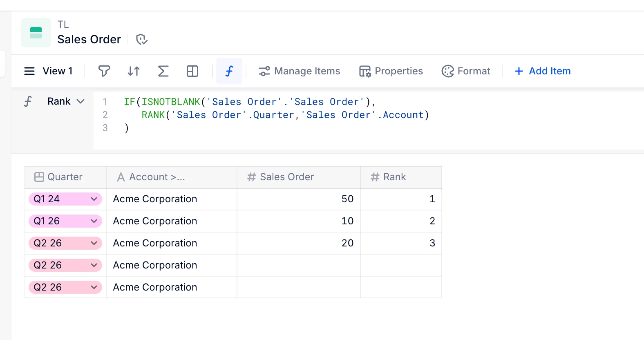Open the Q1 26 quarter dropdown

[94, 221]
